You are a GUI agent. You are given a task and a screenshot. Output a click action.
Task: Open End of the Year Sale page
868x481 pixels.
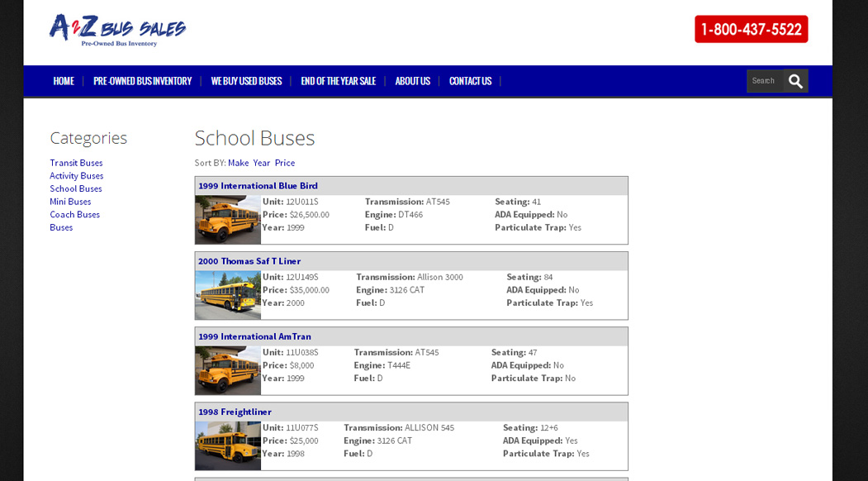click(338, 81)
